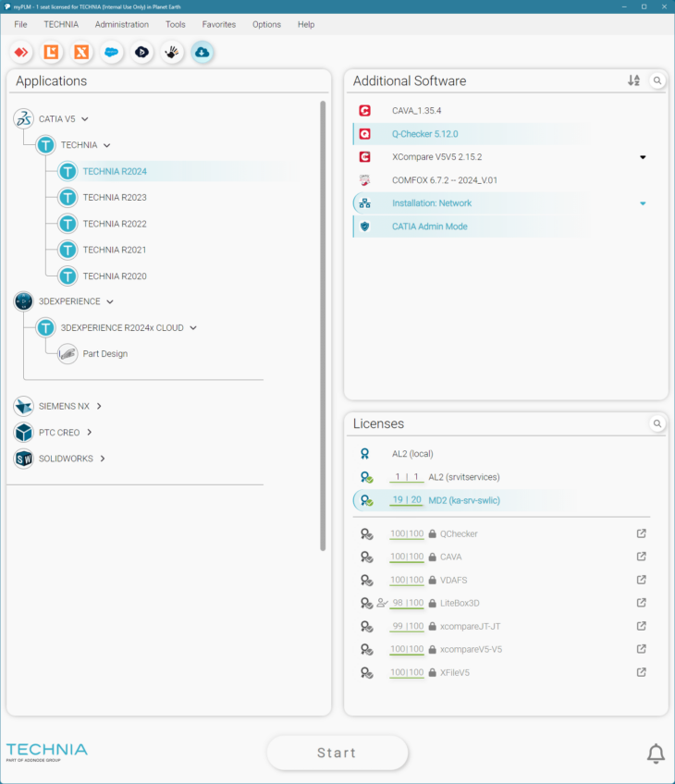Open the Salesforce cloud toolbar icon
The image size is (675, 784).
pos(112,52)
